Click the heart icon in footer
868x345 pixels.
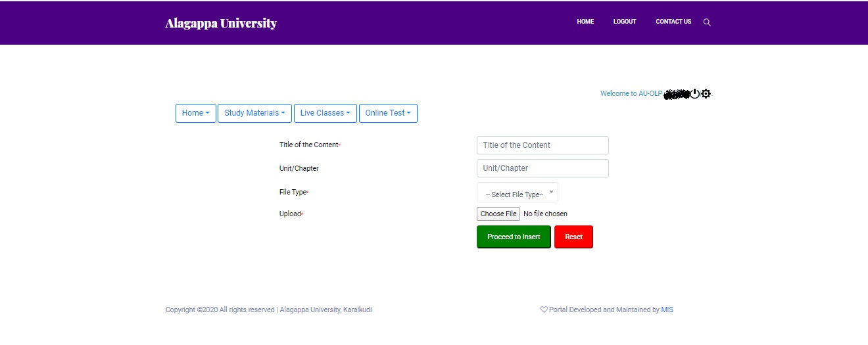(x=544, y=310)
